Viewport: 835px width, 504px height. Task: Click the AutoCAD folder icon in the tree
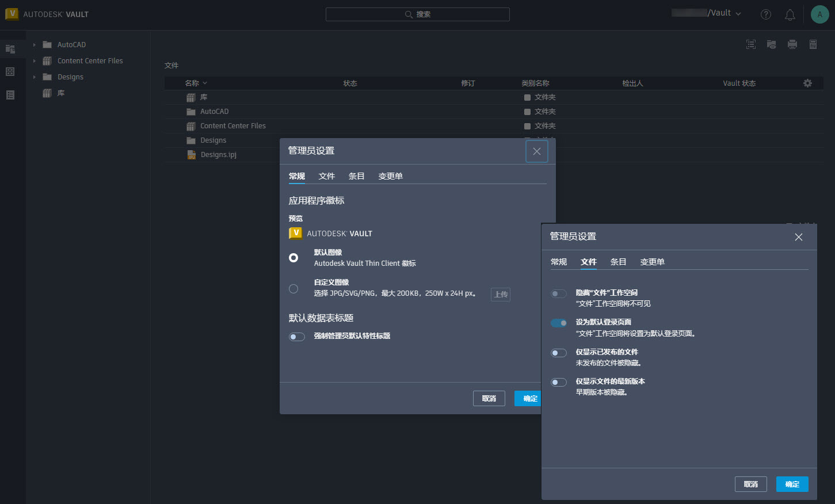click(x=47, y=45)
